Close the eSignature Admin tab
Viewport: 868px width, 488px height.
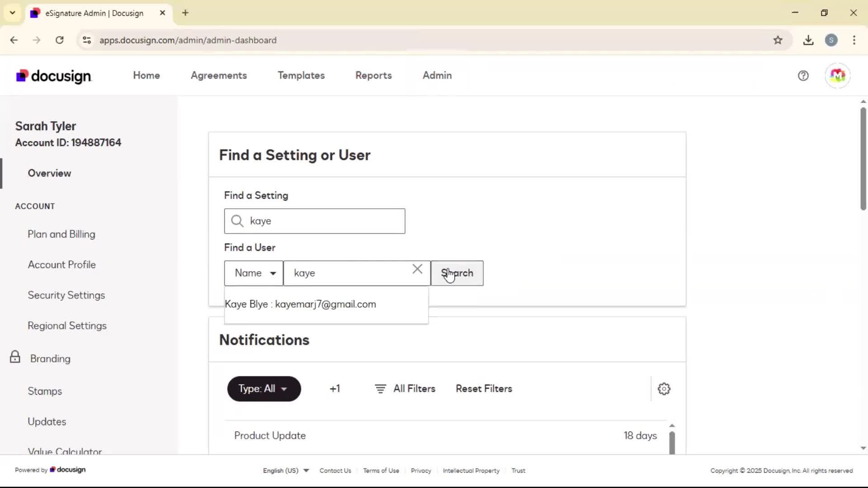click(162, 13)
